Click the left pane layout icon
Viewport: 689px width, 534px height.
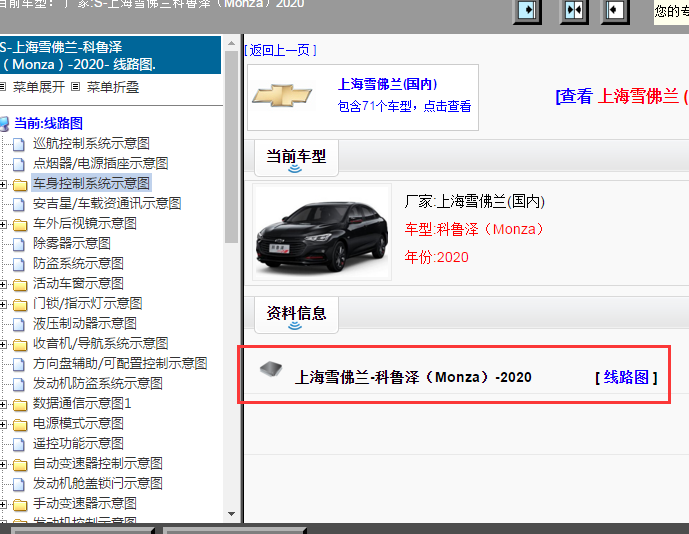point(527,10)
